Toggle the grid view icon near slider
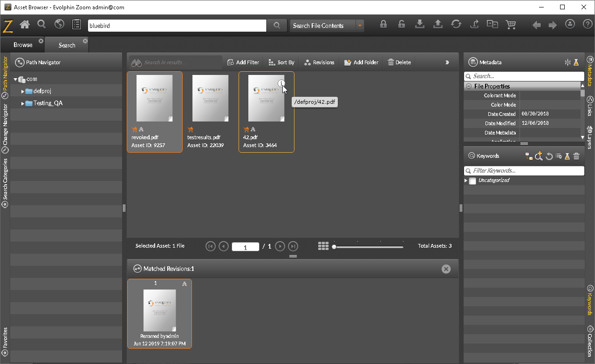 click(323, 246)
